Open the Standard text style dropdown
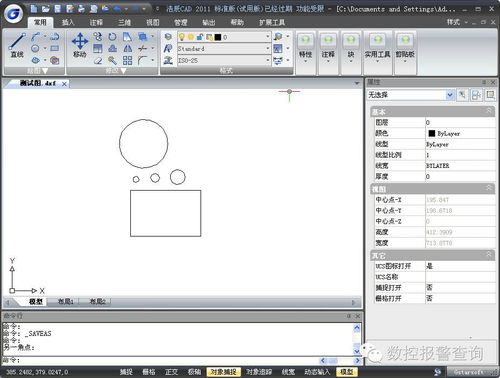This screenshot has height=378, width=500. (224, 49)
